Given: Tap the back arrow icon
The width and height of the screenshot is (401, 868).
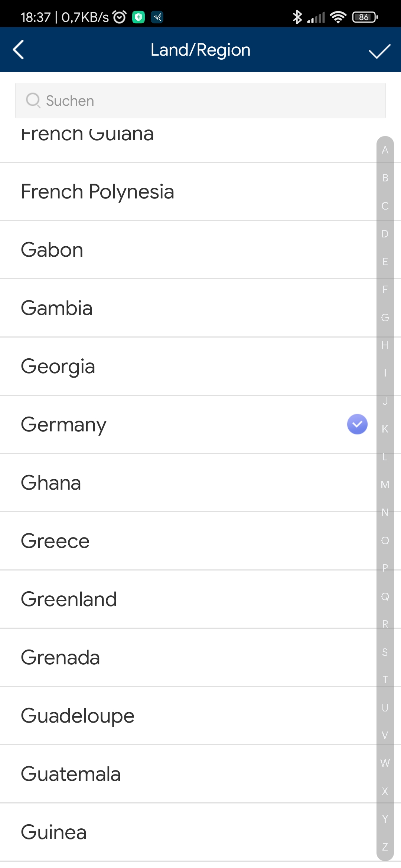Looking at the screenshot, I should [x=19, y=50].
